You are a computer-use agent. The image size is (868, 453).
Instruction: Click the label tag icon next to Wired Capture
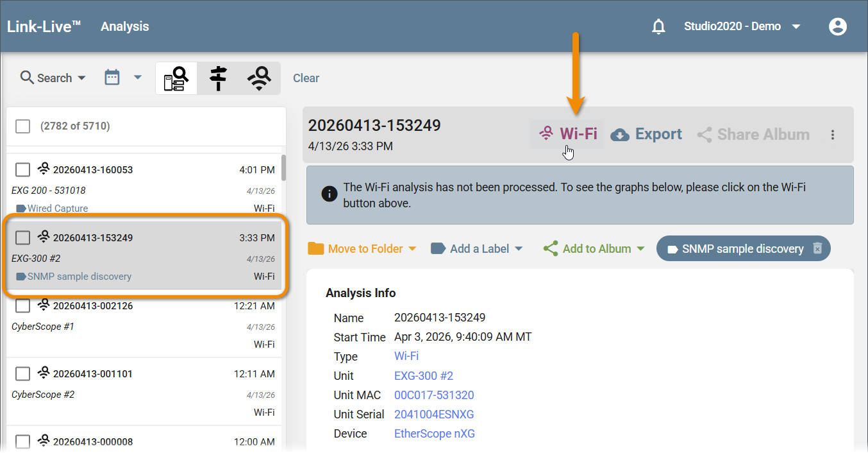(21, 209)
